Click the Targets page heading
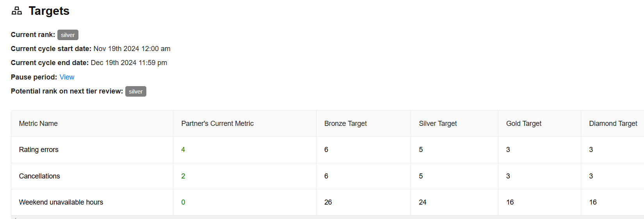The height and width of the screenshot is (219, 644). (49, 11)
